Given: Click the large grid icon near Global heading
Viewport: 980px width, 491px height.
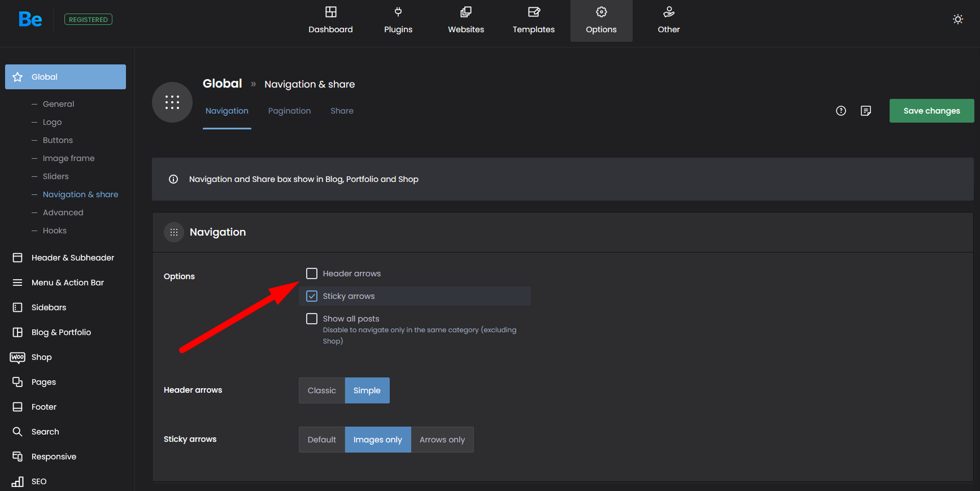Looking at the screenshot, I should (172, 102).
